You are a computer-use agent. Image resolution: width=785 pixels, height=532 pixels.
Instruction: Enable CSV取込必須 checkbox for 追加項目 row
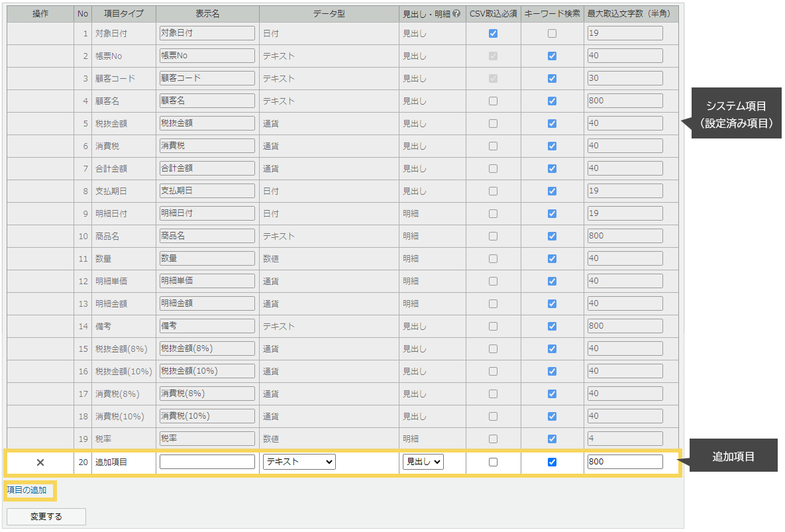(493, 462)
